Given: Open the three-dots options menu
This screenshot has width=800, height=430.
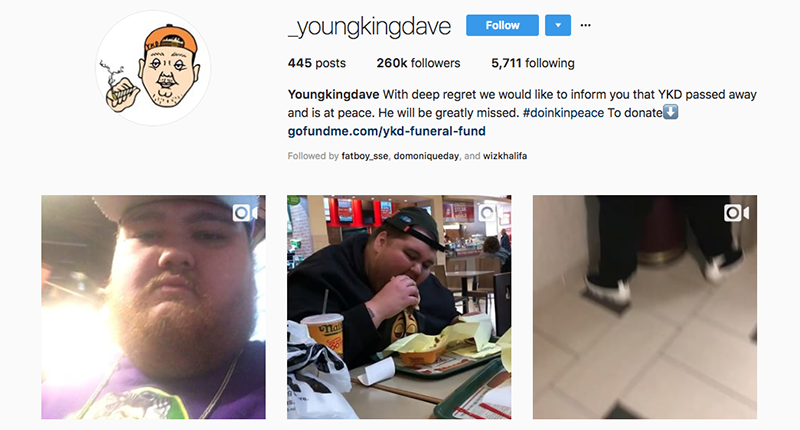Looking at the screenshot, I should click(x=585, y=25).
